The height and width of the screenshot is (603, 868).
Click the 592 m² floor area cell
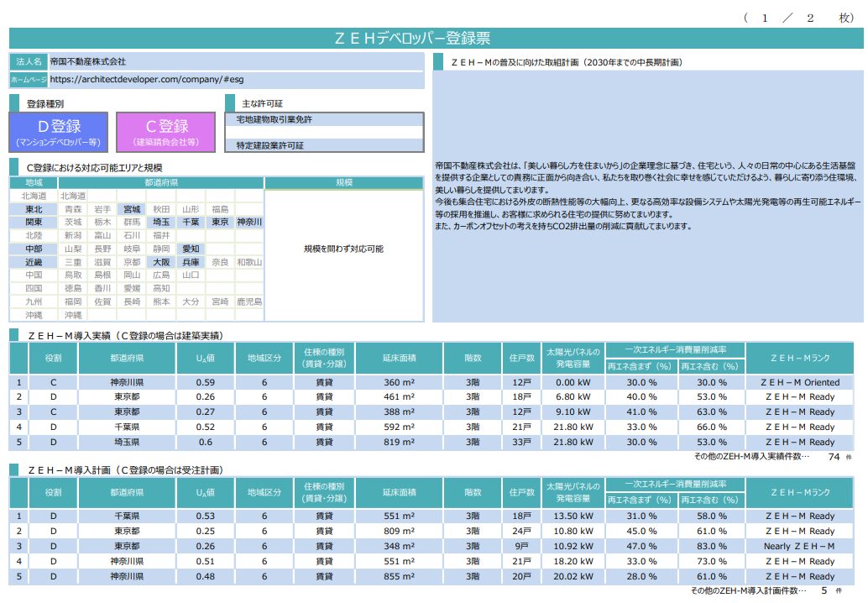point(399,427)
